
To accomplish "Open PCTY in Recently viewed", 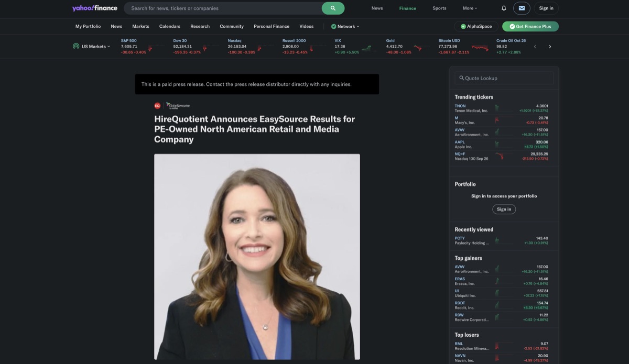I will pyautogui.click(x=501, y=240).
